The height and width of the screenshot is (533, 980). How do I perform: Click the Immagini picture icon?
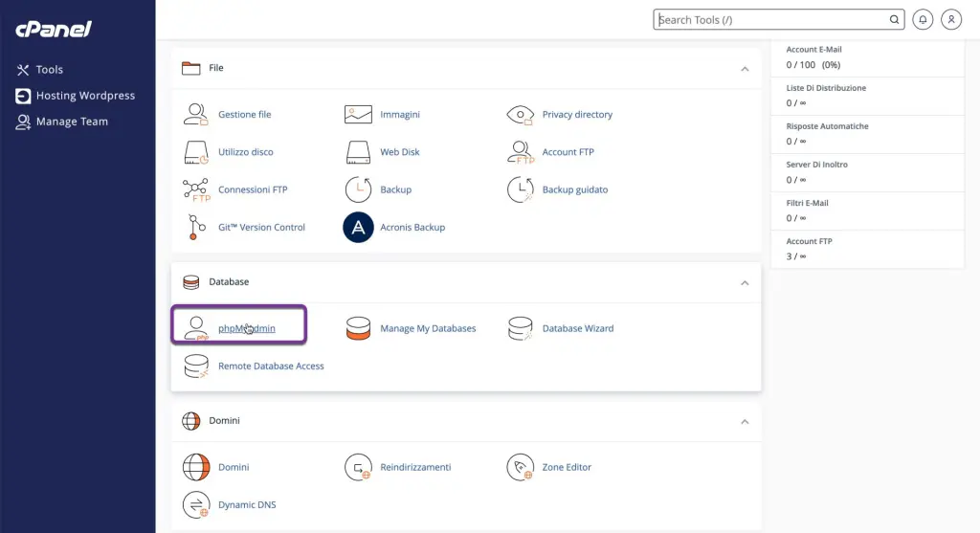(358, 114)
